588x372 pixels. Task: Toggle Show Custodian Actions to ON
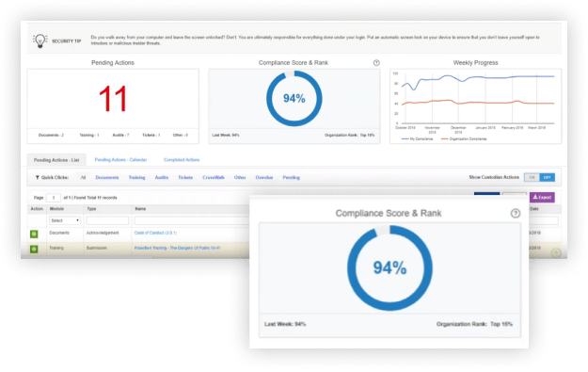tap(532, 177)
